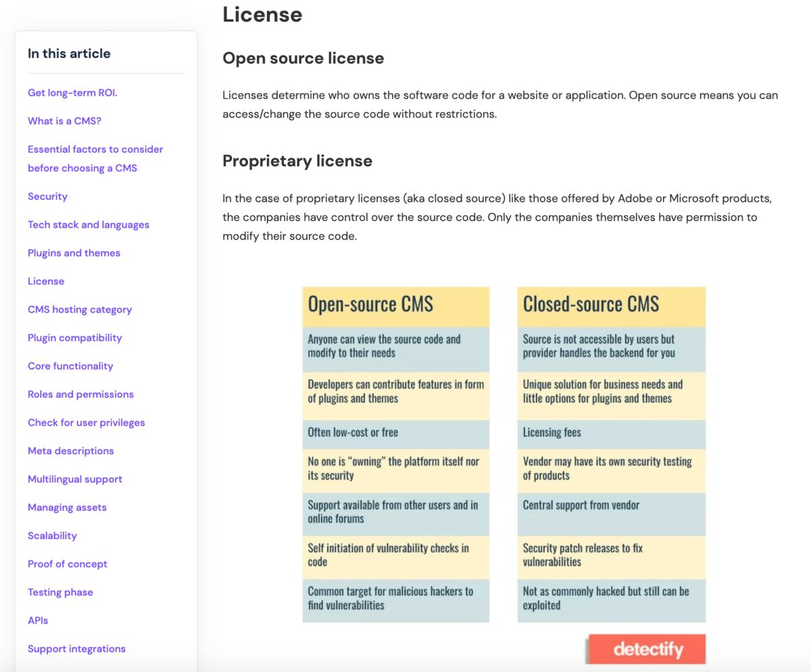Jump to 'Meta descriptions' section
This screenshot has height=672, width=811.
[70, 451]
